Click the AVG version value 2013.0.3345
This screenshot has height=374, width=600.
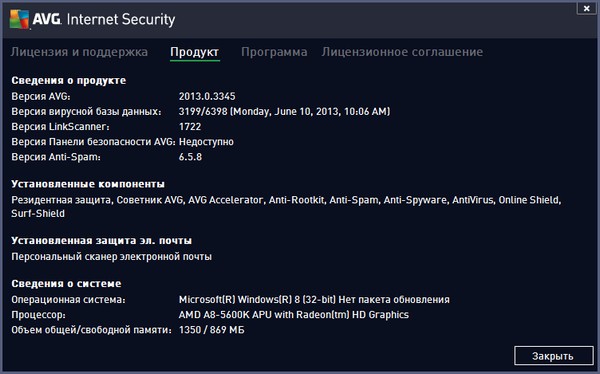[x=207, y=96]
